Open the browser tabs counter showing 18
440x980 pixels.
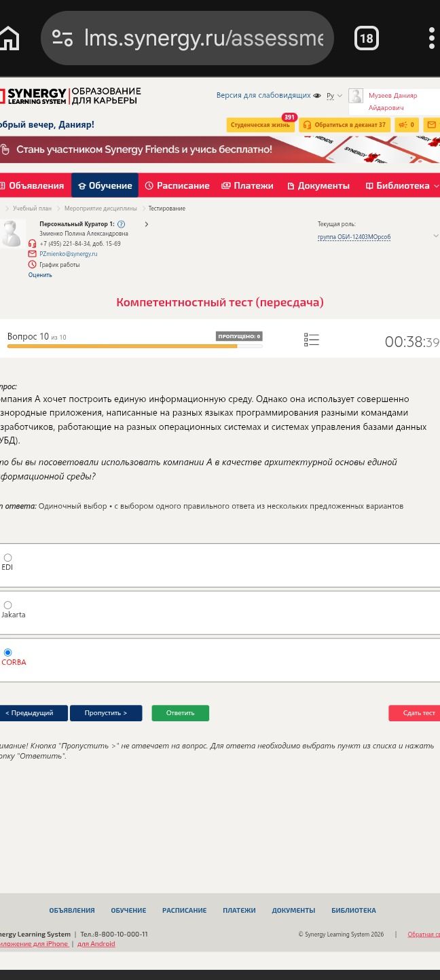[366, 38]
